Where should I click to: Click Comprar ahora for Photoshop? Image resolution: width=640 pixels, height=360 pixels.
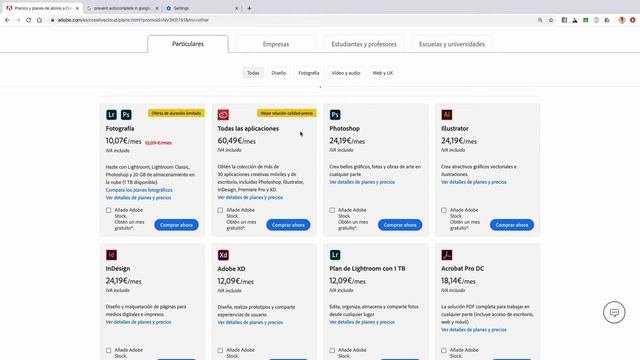(400, 225)
